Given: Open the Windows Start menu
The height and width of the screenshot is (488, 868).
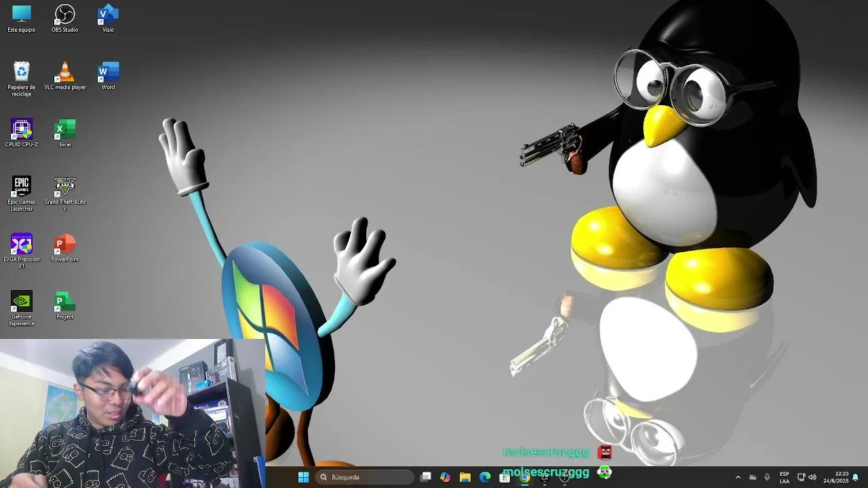Looking at the screenshot, I should coord(304,477).
